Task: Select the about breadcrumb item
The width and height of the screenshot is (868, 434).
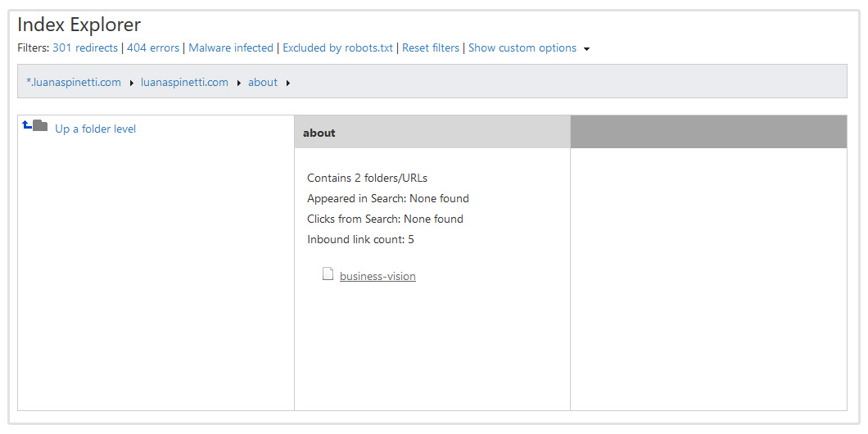Action: click(263, 83)
